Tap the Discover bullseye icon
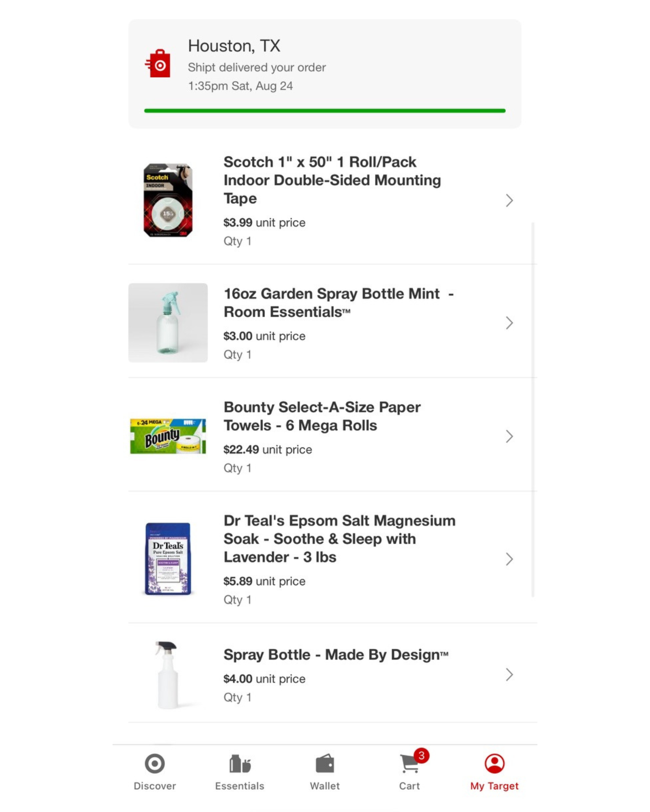 point(155,764)
